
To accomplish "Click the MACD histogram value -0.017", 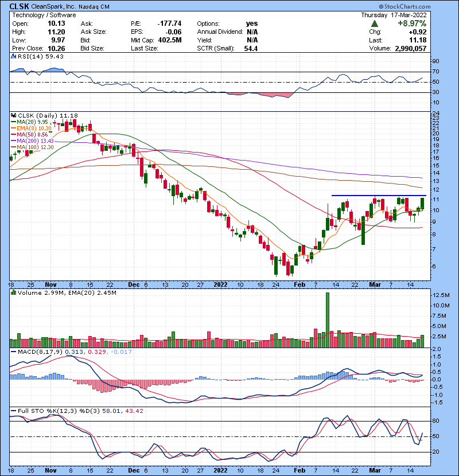I will [x=121, y=352].
